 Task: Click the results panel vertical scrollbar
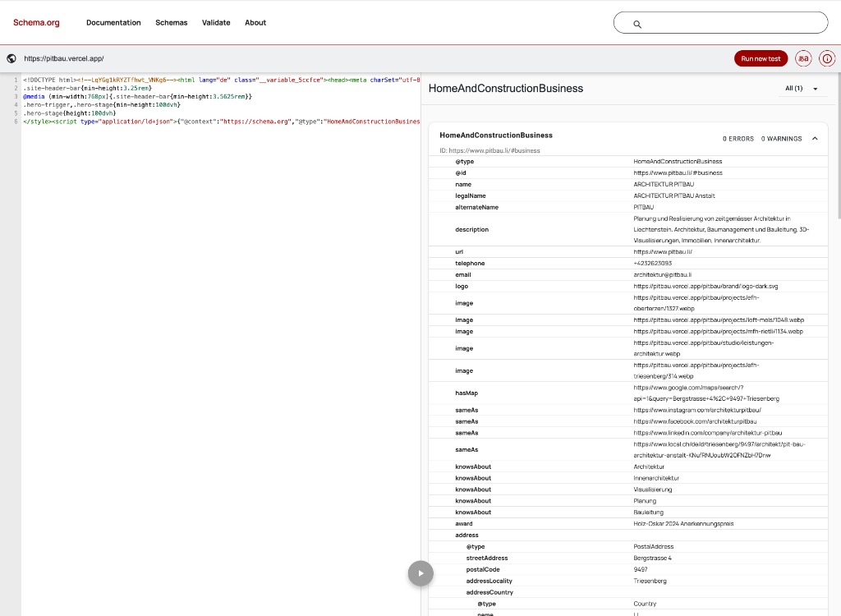point(839,145)
